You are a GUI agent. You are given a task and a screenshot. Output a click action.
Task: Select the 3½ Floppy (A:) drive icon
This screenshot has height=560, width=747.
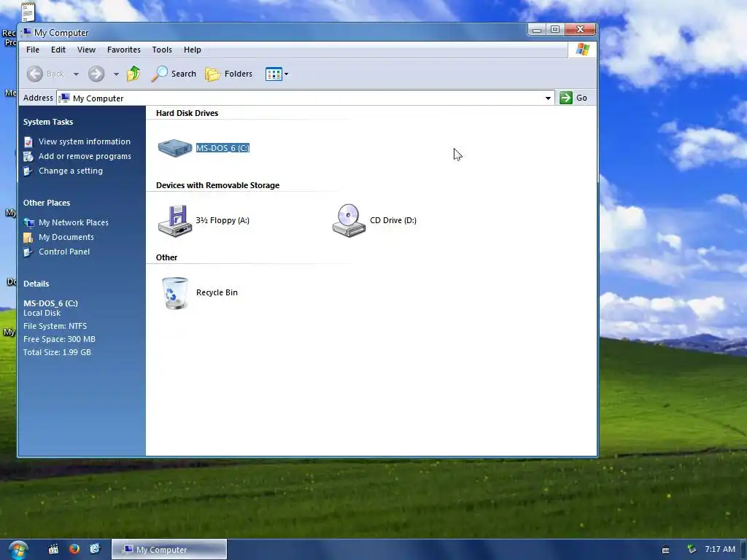175,220
